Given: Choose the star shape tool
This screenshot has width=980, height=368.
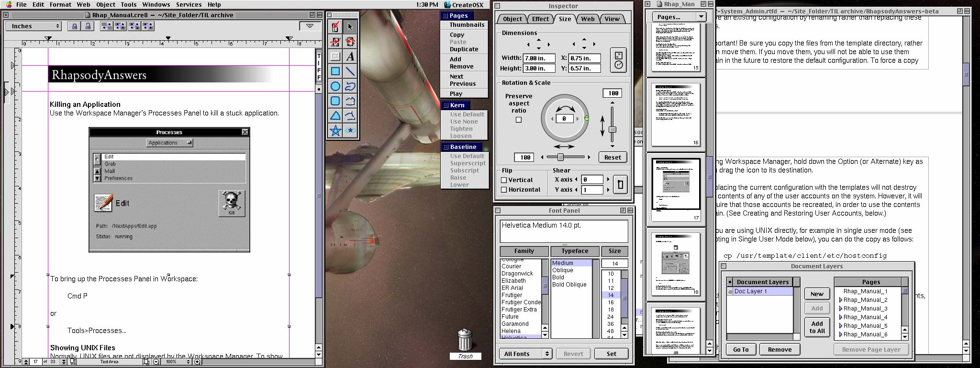Looking at the screenshot, I should click(x=335, y=131).
